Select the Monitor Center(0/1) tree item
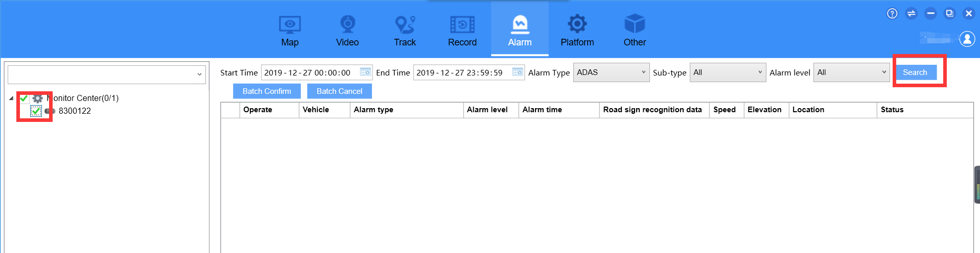The image size is (980, 253). (83, 98)
